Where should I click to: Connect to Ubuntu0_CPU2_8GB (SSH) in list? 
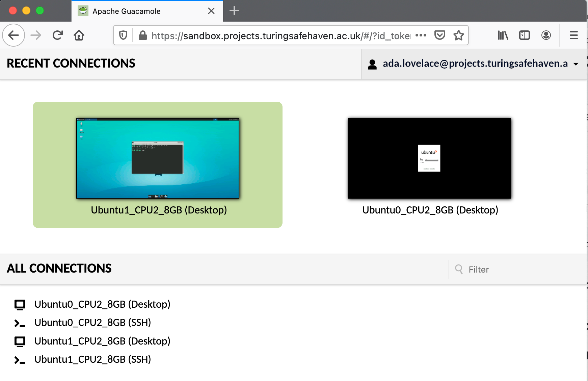coord(92,323)
